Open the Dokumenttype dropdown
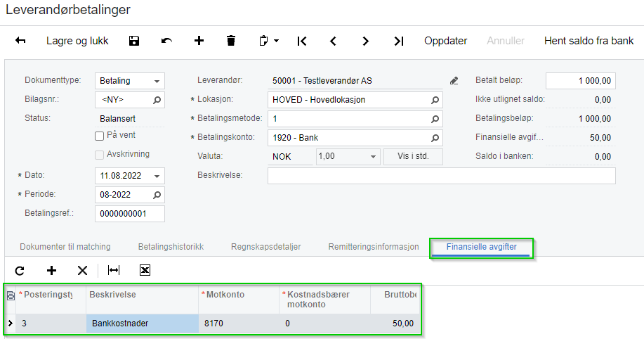The image size is (644, 339). click(x=157, y=81)
